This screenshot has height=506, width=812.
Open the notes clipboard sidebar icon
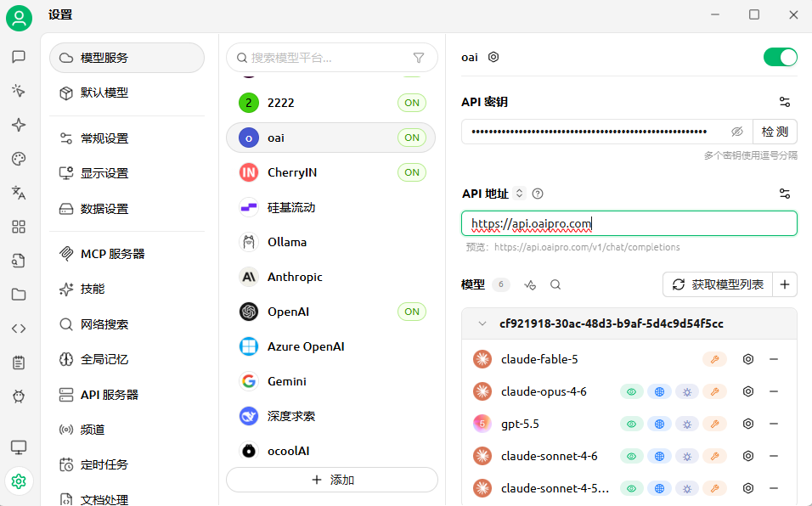(x=19, y=363)
